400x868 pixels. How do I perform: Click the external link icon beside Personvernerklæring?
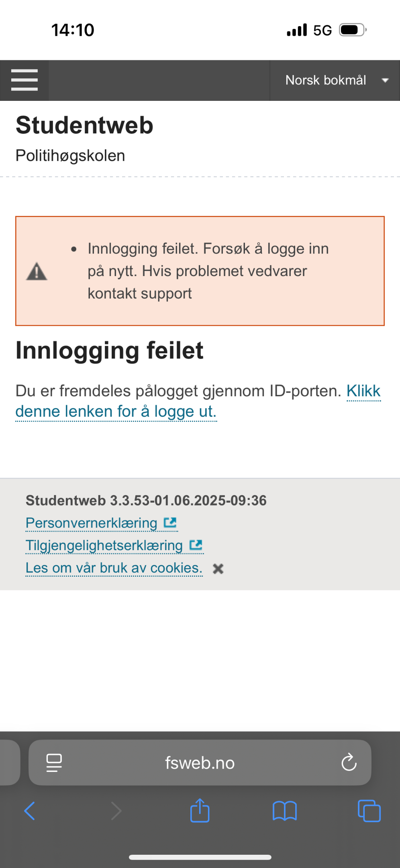pyautogui.click(x=170, y=523)
